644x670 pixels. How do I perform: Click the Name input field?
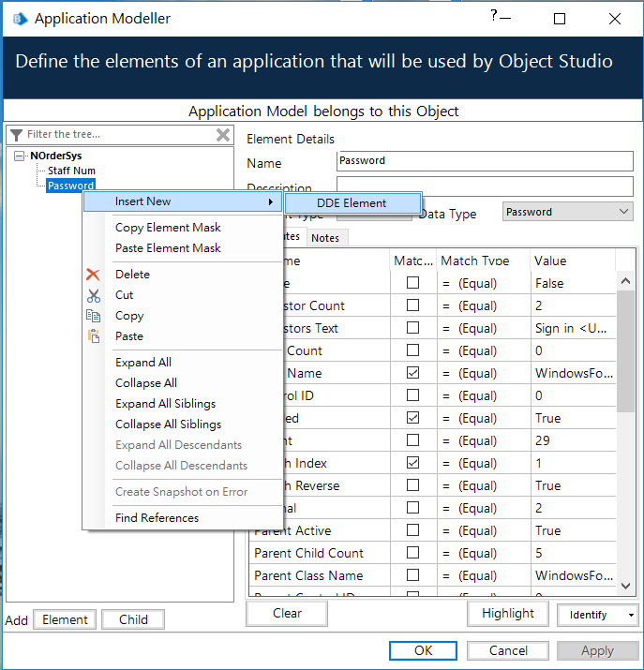[x=485, y=161]
